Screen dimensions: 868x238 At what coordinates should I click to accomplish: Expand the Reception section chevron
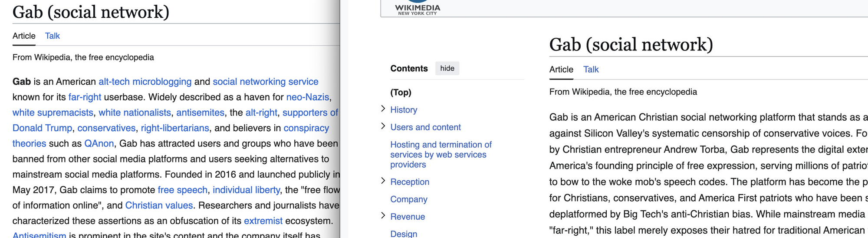[383, 181]
